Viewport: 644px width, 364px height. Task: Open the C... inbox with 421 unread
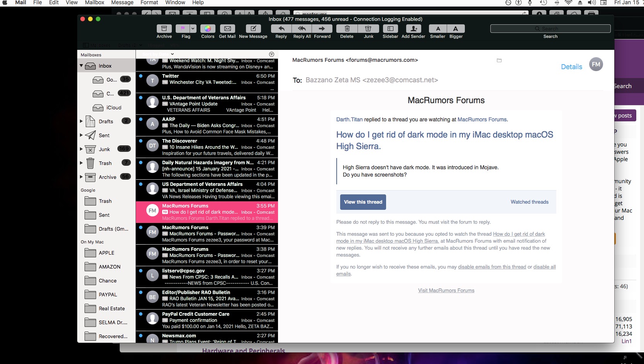(x=107, y=94)
